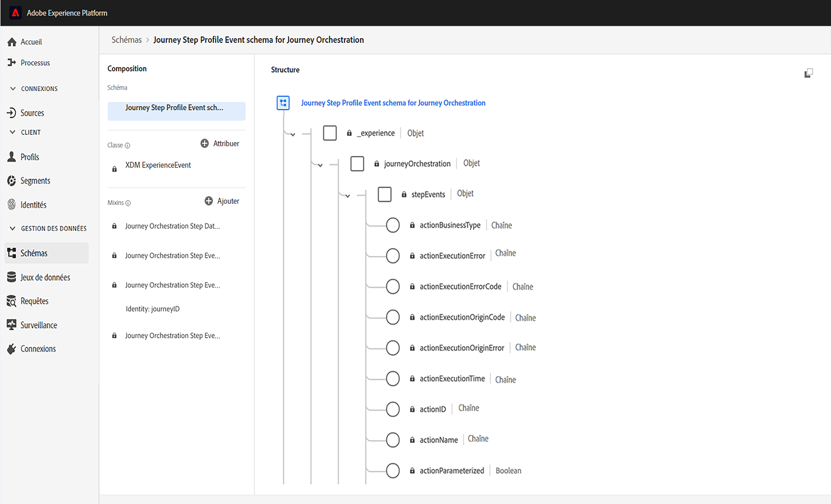Collapse the _experience node chevron

293,135
